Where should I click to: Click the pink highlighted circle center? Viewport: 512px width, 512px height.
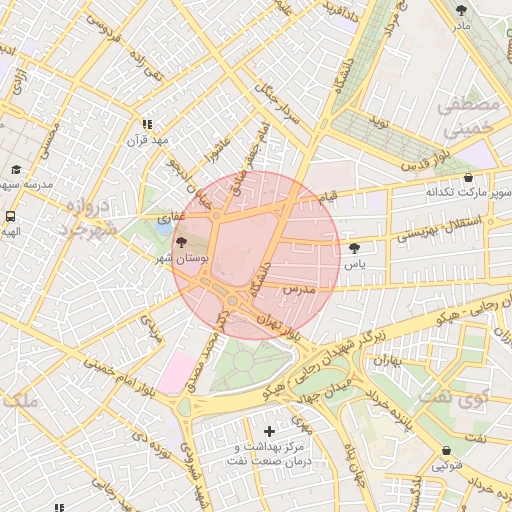pyautogui.click(x=256, y=256)
